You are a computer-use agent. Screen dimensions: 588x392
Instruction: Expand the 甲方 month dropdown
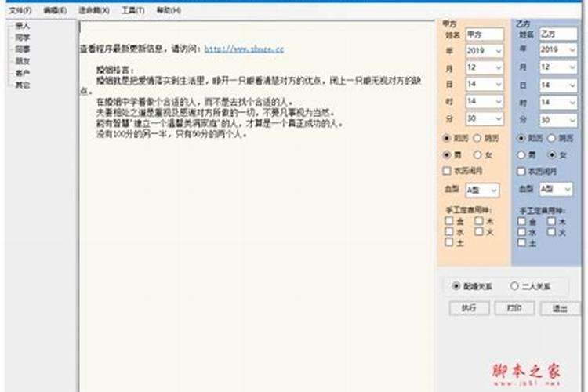499,67
